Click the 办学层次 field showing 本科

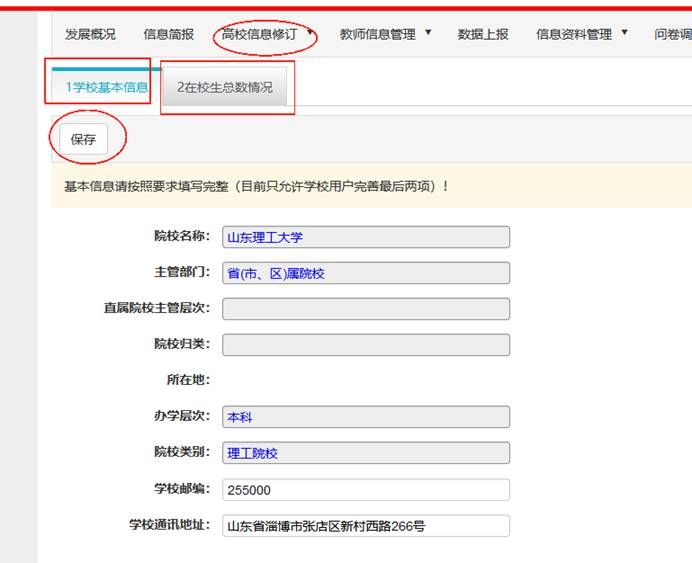tap(365, 417)
